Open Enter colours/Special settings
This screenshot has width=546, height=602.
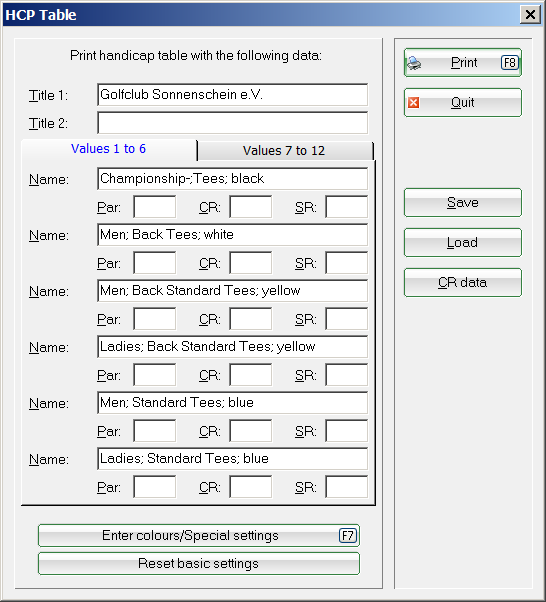pyautogui.click(x=199, y=536)
